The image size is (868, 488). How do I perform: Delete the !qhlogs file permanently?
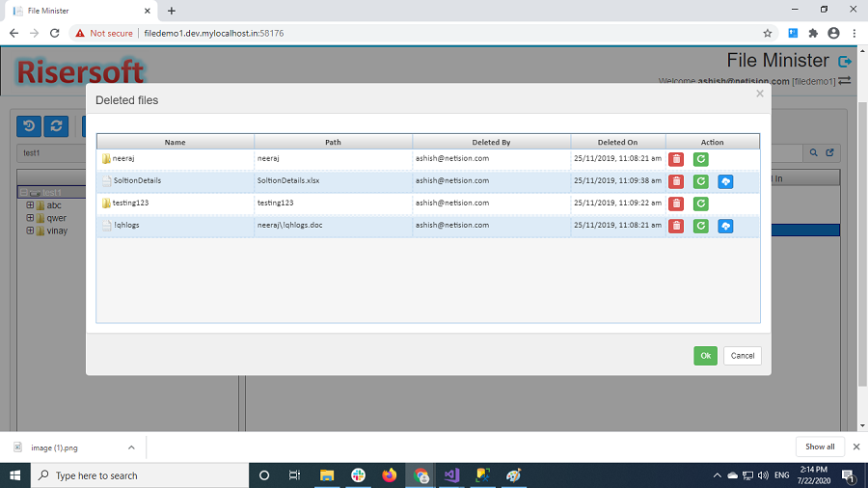676,226
